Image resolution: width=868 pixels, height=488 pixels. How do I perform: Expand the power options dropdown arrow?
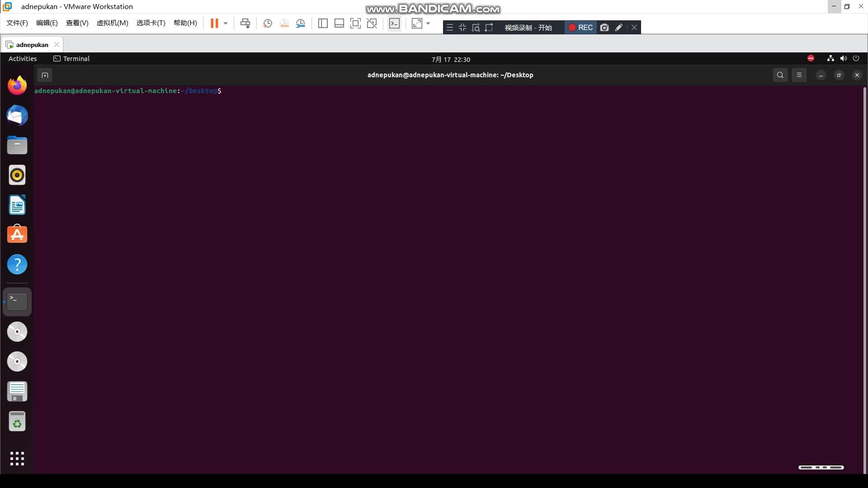coord(226,23)
